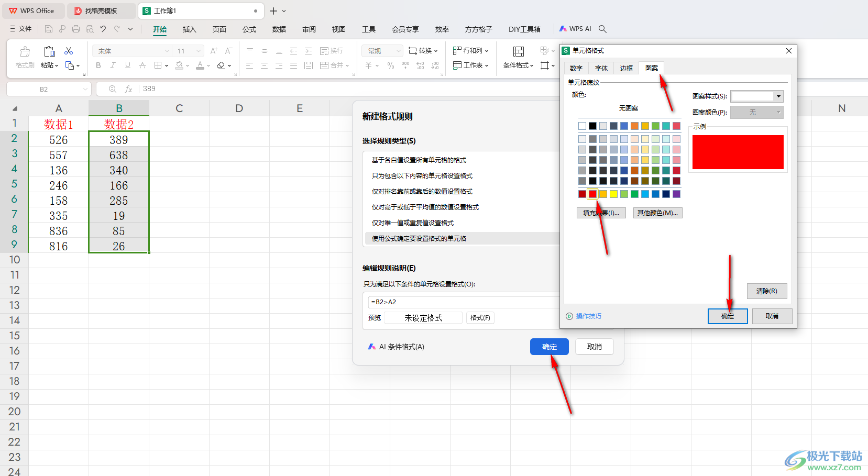Click the Save icon in quick access bar
Screen dimensions: 868x476
point(49,29)
